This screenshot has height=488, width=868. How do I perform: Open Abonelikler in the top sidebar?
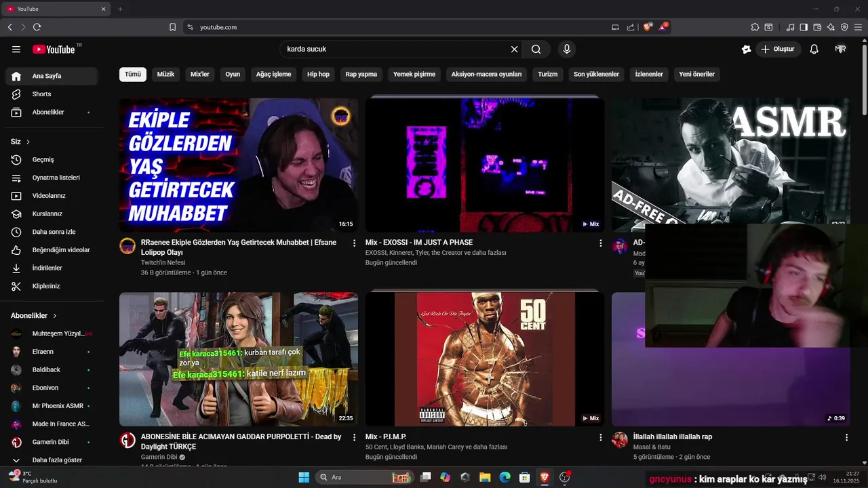[x=52, y=112]
